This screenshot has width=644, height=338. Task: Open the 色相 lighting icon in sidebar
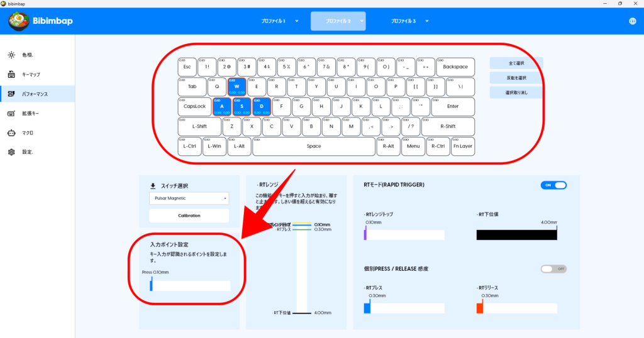pos(11,55)
